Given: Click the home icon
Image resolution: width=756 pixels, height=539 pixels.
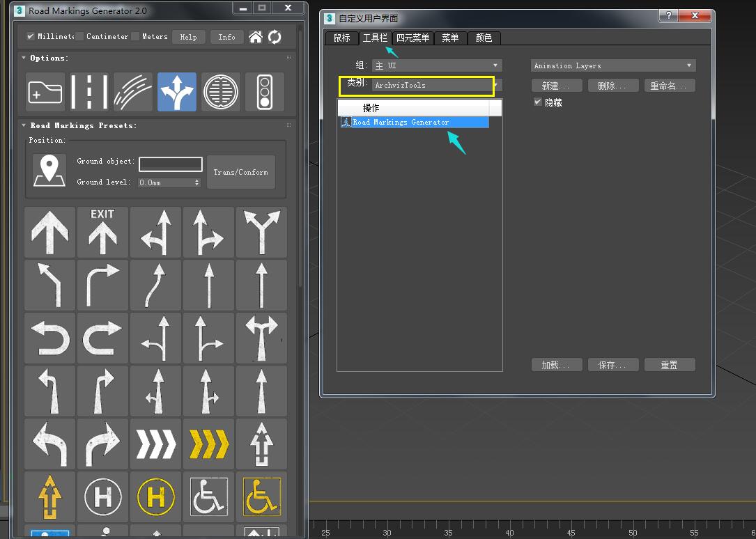Looking at the screenshot, I should coord(256,37).
